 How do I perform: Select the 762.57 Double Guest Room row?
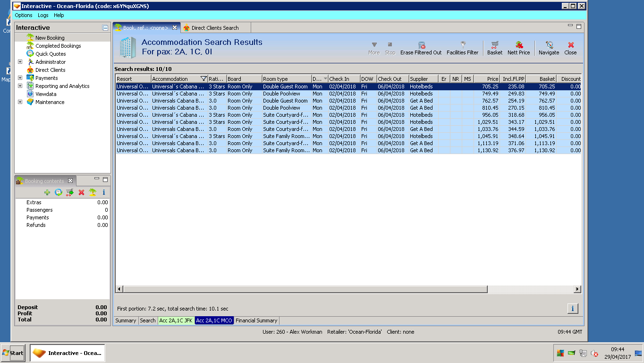click(348, 101)
